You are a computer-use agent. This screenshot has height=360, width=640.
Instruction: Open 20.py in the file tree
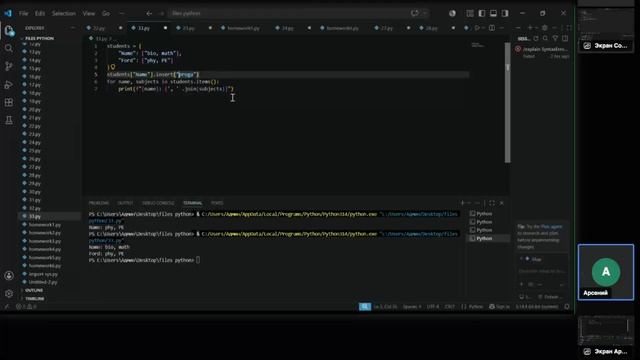[35, 109]
